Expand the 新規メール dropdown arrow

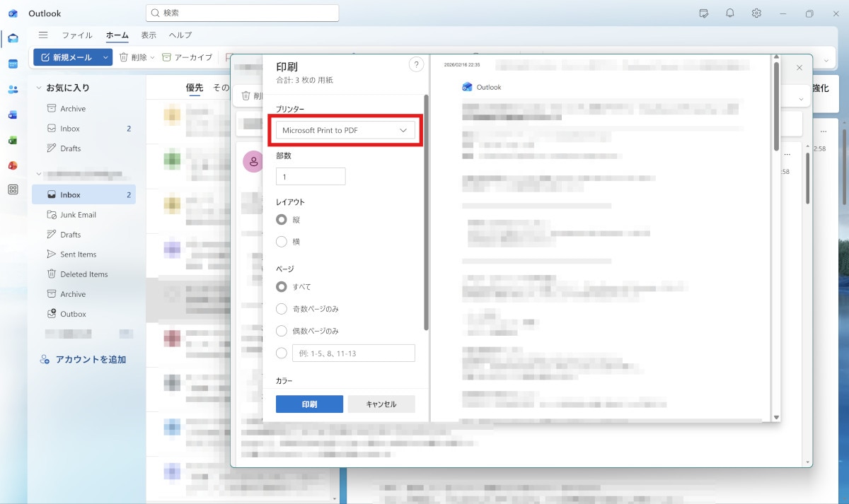click(105, 57)
